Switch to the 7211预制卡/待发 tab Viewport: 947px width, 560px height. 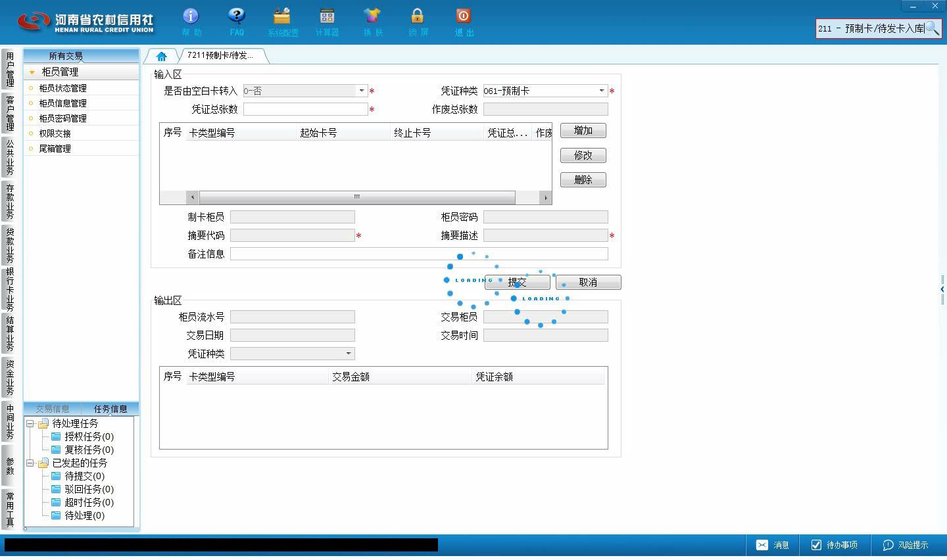click(x=220, y=56)
